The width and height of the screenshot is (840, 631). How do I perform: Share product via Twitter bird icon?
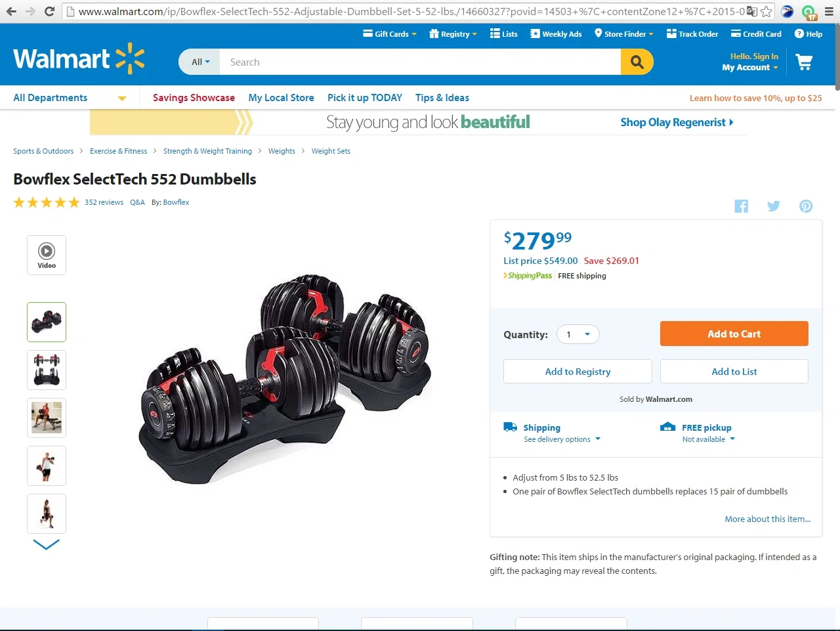[x=774, y=206]
